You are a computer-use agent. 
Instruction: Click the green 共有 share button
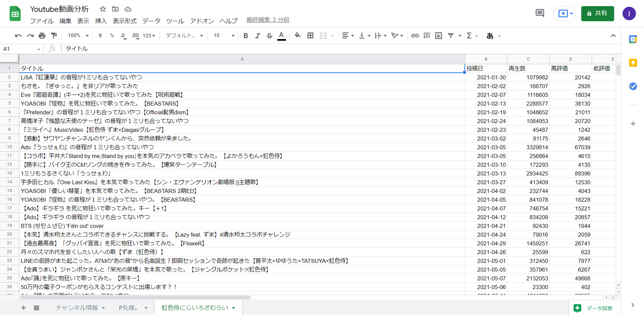click(x=597, y=13)
